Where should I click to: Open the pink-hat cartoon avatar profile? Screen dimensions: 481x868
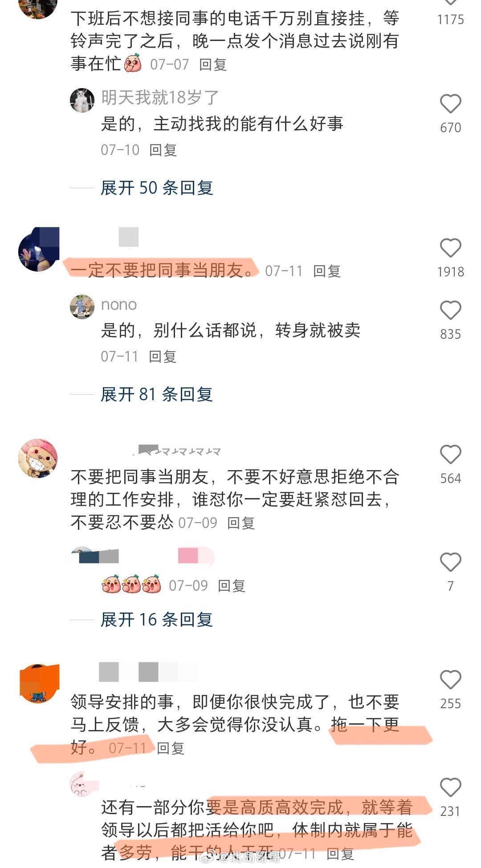pos(38,458)
